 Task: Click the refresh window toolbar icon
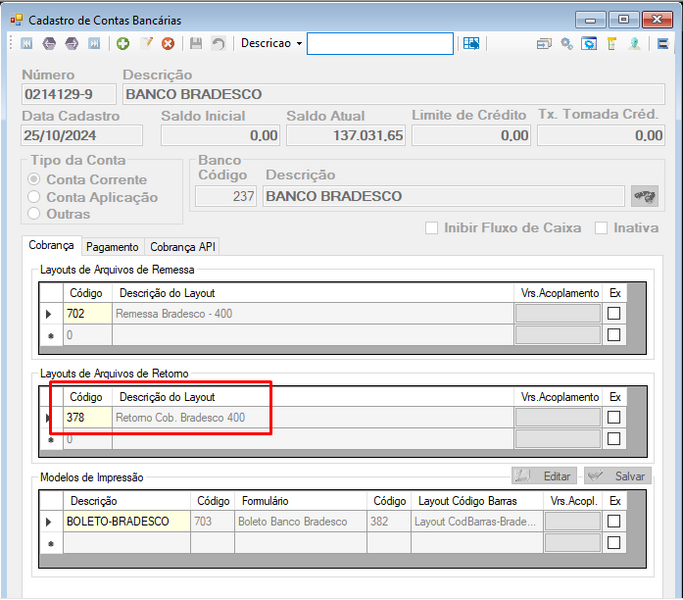(x=589, y=44)
